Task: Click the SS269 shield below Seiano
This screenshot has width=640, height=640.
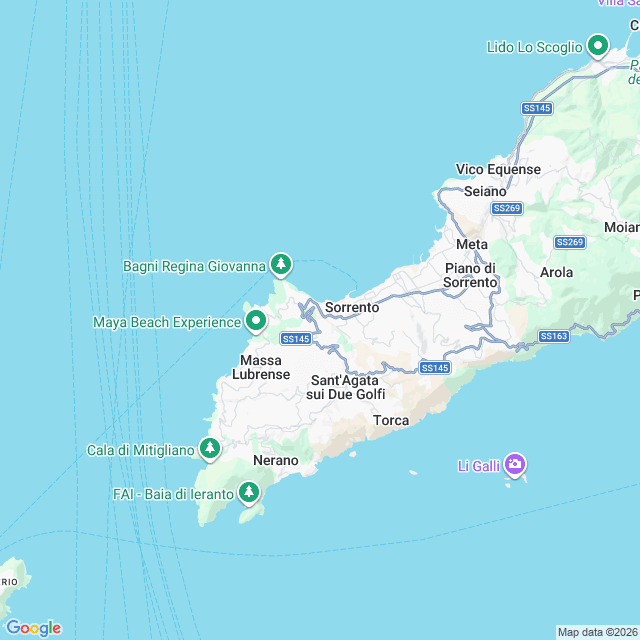Action: click(507, 208)
